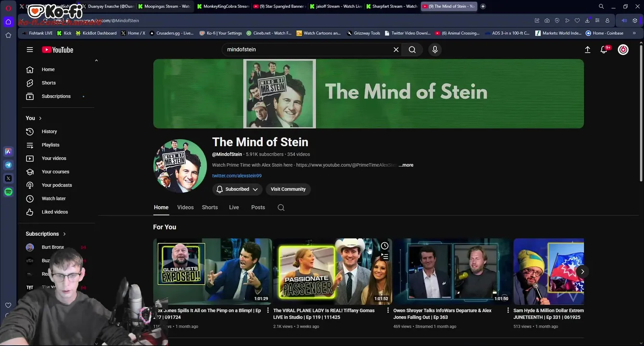Open the Create upload button
644x346 pixels.
(587, 49)
